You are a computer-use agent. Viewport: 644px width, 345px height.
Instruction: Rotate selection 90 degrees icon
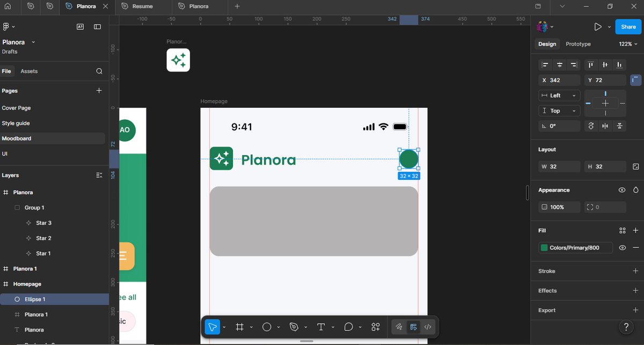click(x=591, y=126)
